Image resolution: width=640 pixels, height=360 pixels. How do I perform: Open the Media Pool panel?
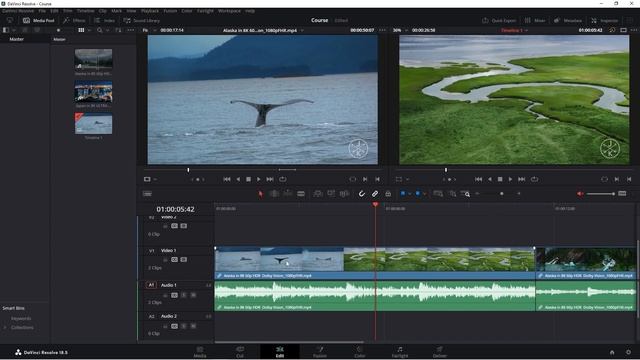point(39,20)
